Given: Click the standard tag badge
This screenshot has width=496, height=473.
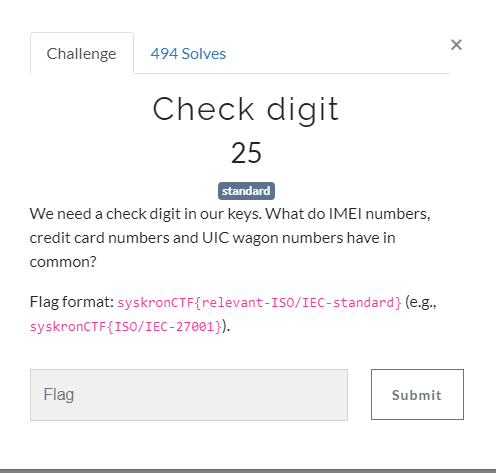Looking at the screenshot, I should (246, 191).
